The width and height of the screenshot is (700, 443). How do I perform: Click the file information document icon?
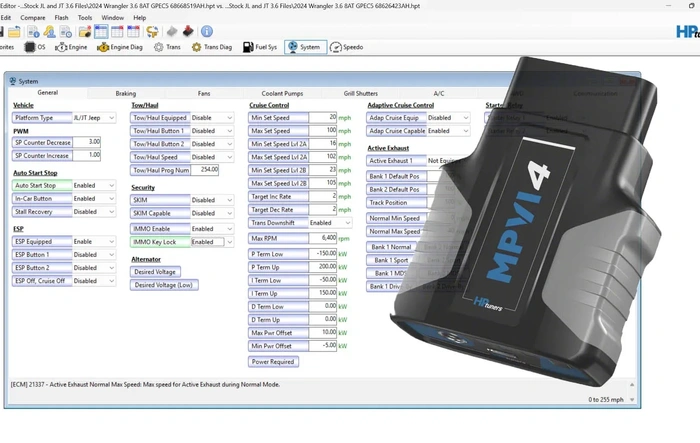33,32
